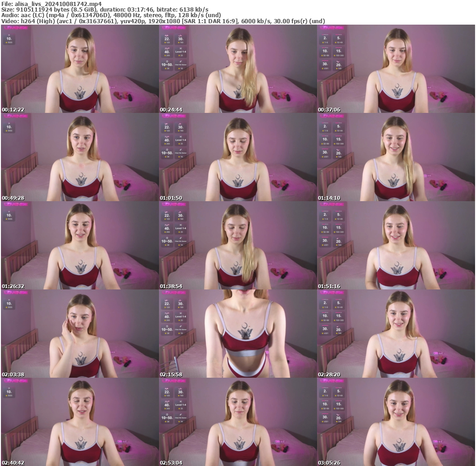Click the 00:12:22 timestamp label
Screen dimensions: 476x466
click(14, 110)
